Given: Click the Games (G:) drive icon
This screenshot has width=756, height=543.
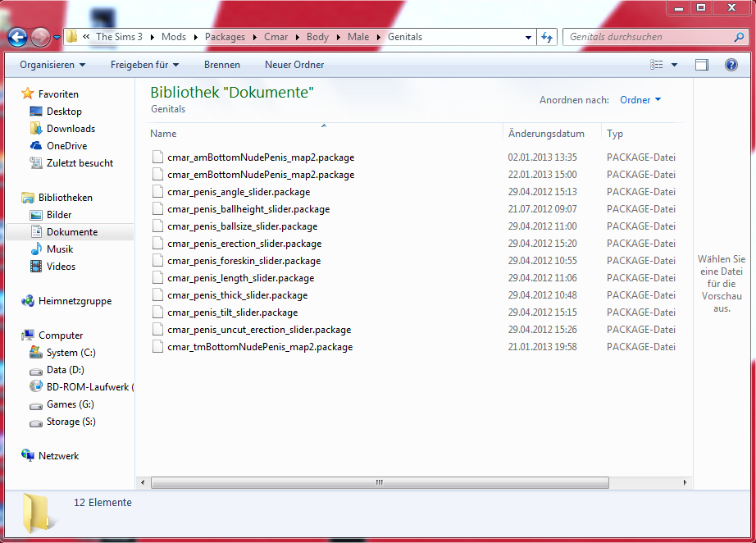Looking at the screenshot, I should click(x=36, y=405).
